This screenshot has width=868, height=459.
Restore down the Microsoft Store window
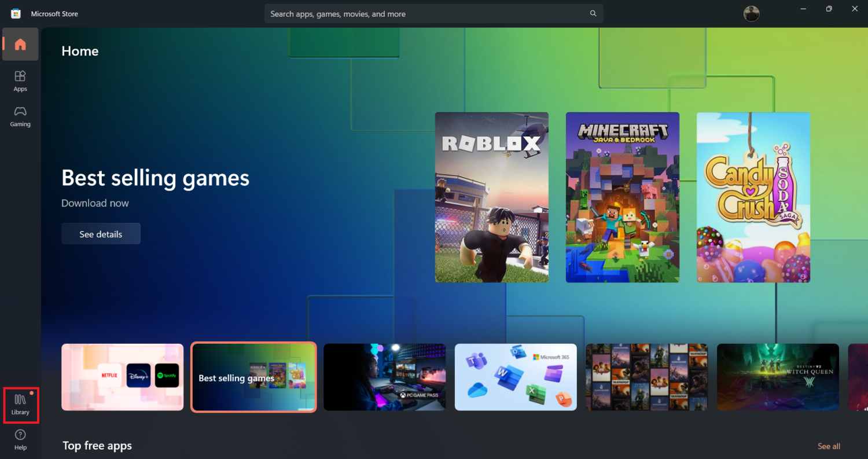coord(829,9)
